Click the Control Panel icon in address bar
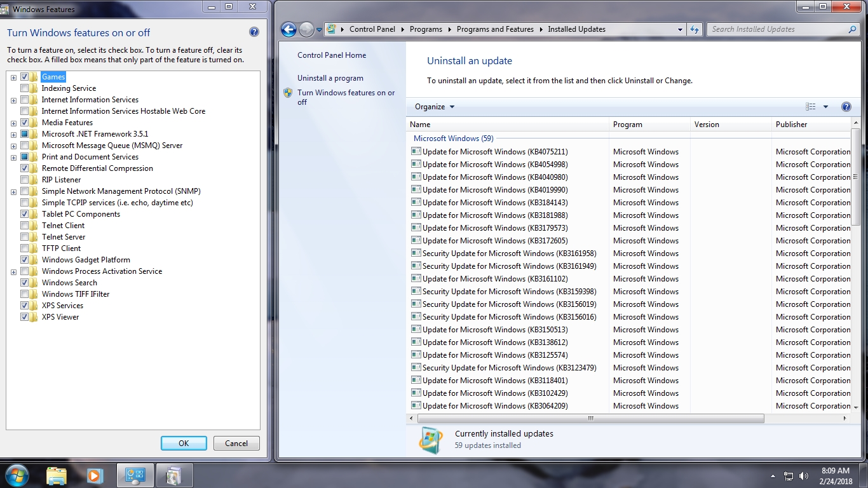 pos(331,29)
